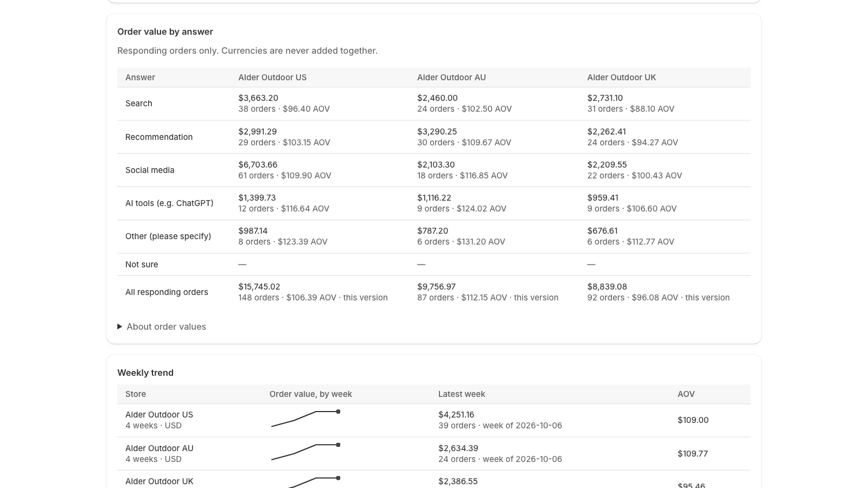Click the $8,839.08 total for UK
The image size is (868, 488).
click(607, 287)
